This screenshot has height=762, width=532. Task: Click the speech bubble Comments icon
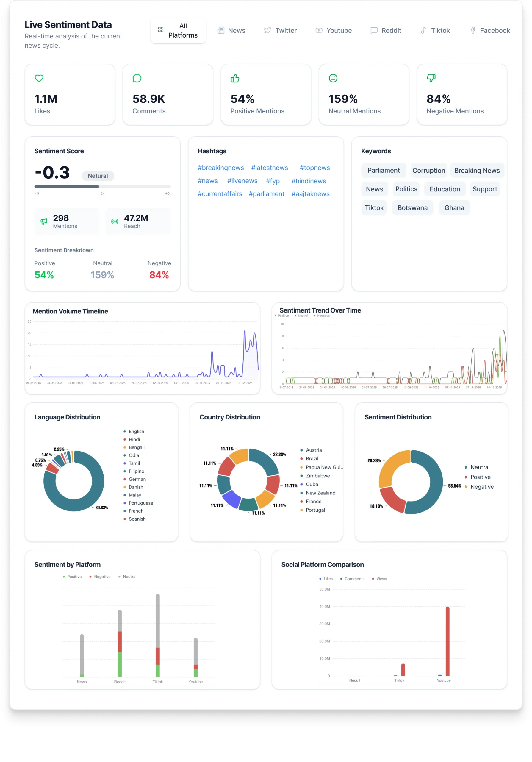click(x=137, y=78)
